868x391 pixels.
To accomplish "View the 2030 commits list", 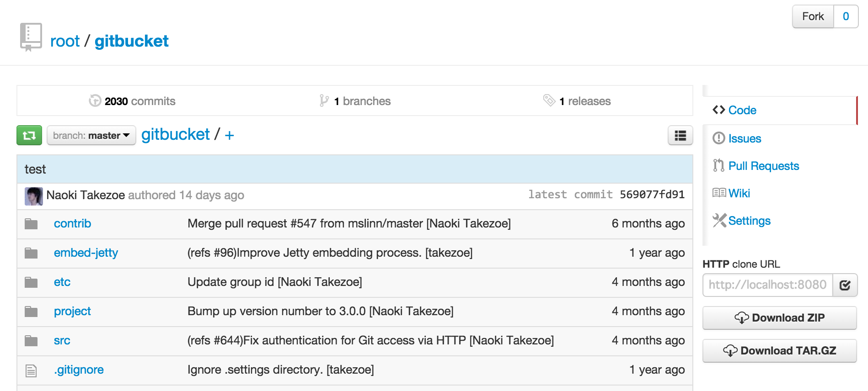I will [132, 101].
